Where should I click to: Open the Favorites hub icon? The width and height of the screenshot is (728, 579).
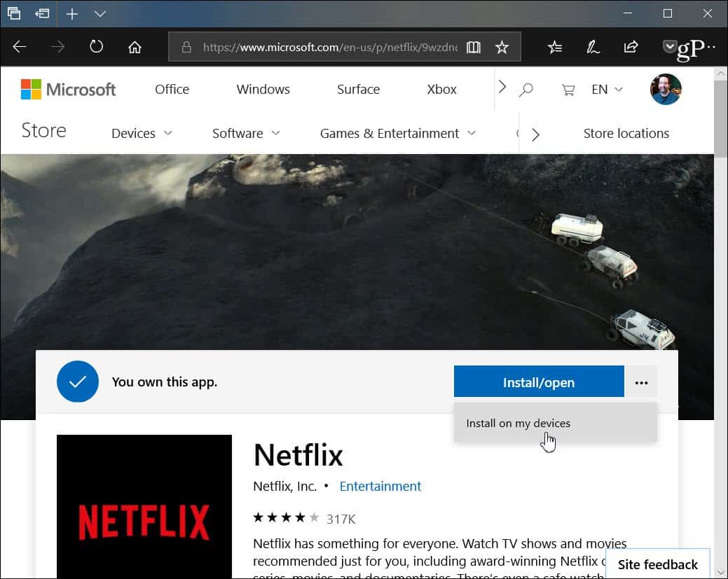pos(555,47)
